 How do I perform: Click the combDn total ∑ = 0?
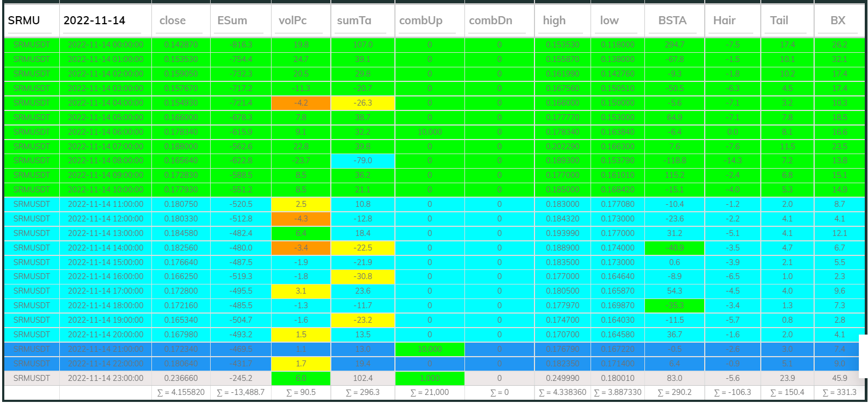tap(499, 392)
